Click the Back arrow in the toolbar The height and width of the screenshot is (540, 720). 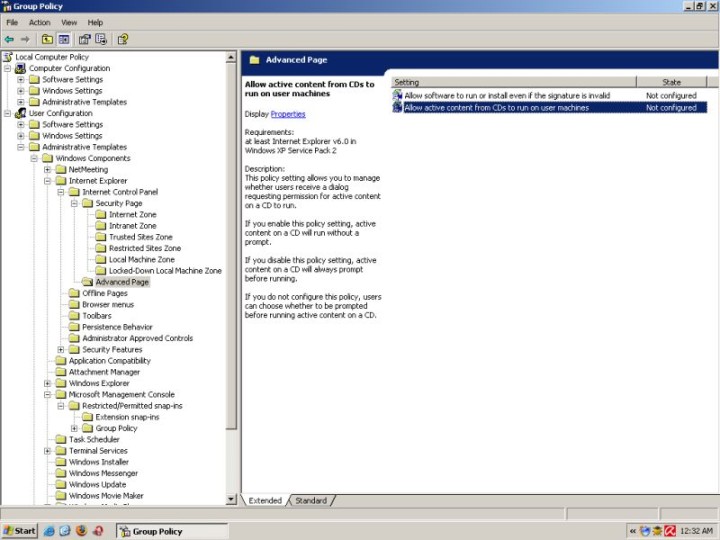10,39
